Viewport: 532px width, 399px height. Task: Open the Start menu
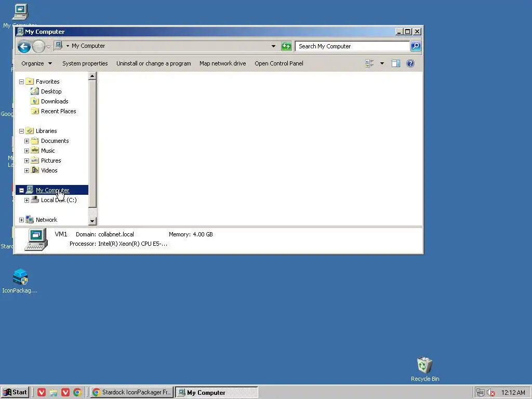tap(15, 392)
